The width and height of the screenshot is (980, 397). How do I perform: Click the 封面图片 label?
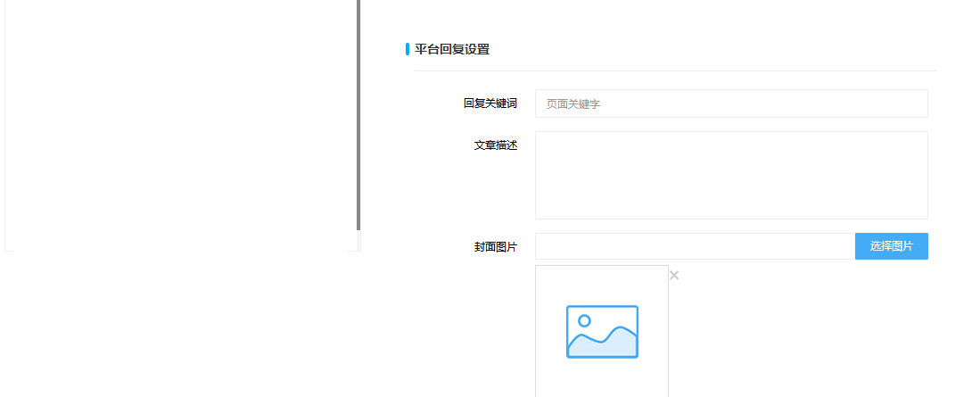pos(496,247)
